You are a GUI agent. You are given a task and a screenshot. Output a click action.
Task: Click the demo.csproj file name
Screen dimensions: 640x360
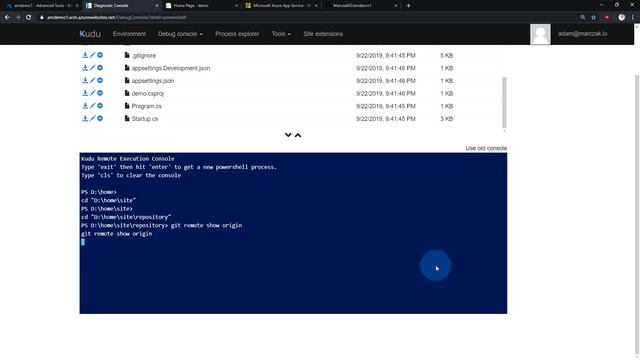pos(147,93)
